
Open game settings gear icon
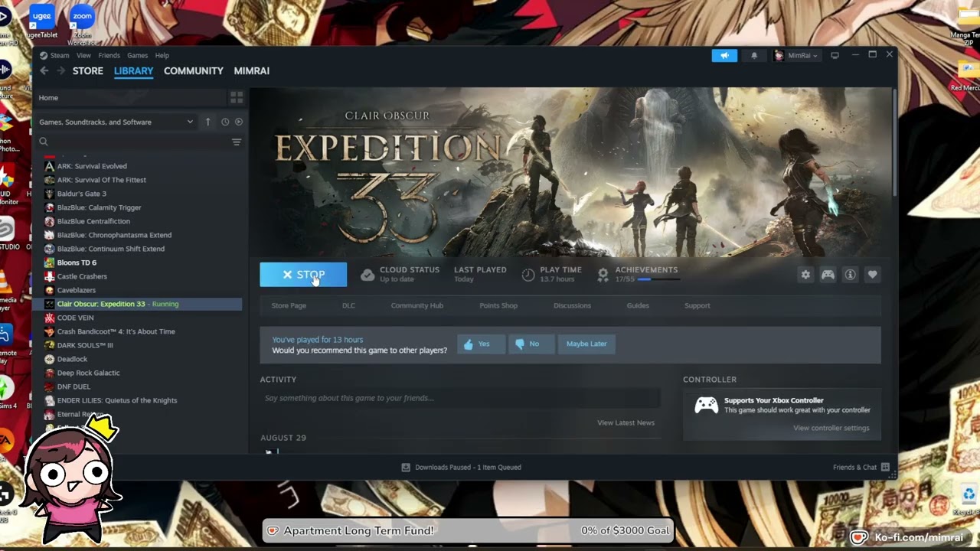tap(805, 275)
